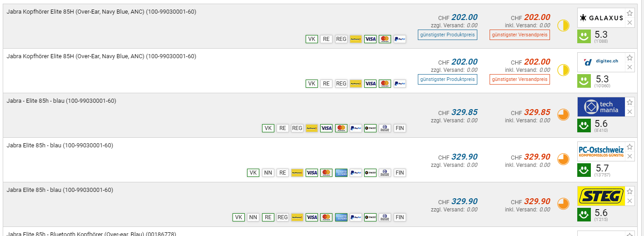The image size is (644, 236).
Task: Click the 329.85 red price including shipping
Action: (x=537, y=112)
